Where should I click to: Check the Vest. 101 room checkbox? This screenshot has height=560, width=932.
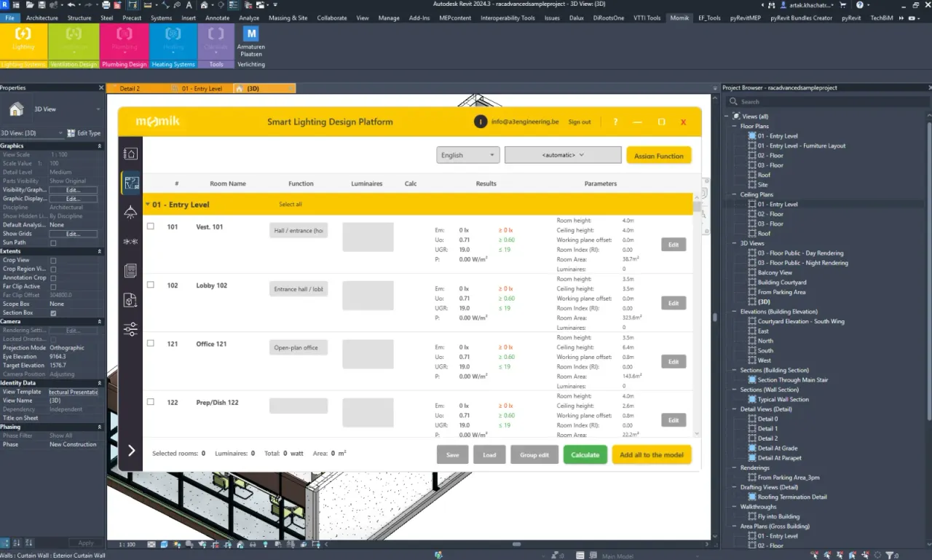pos(151,226)
